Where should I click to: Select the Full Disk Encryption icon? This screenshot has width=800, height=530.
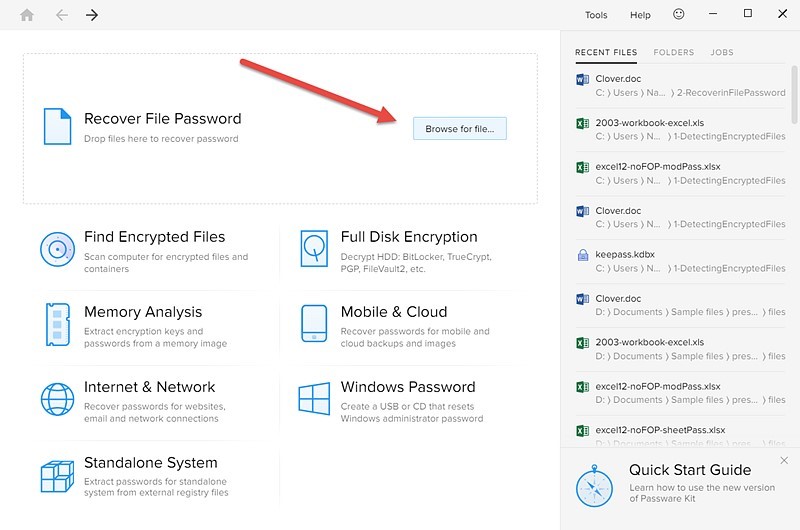click(x=314, y=248)
